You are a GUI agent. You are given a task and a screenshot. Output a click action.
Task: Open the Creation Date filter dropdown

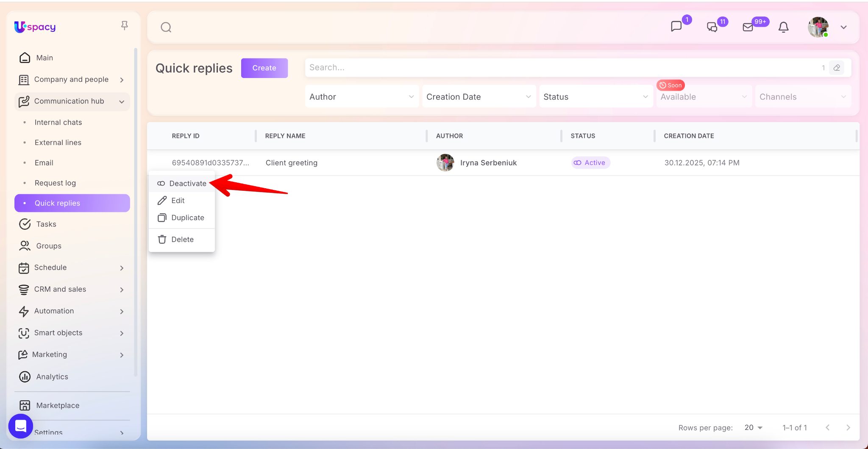pyautogui.click(x=479, y=97)
